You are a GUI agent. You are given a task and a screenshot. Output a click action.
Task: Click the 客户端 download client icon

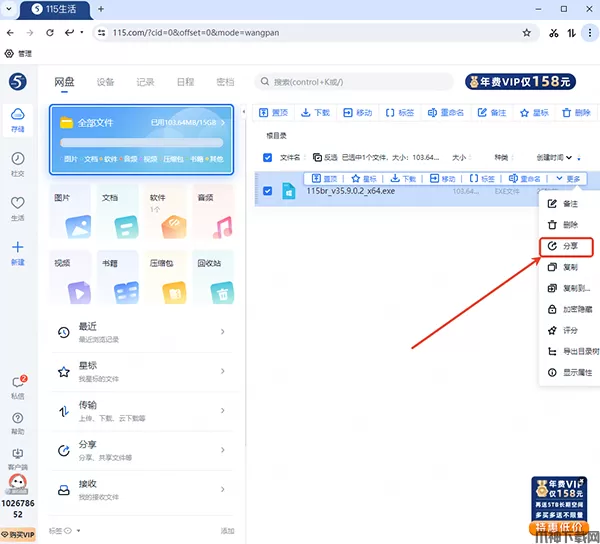[x=18, y=458]
